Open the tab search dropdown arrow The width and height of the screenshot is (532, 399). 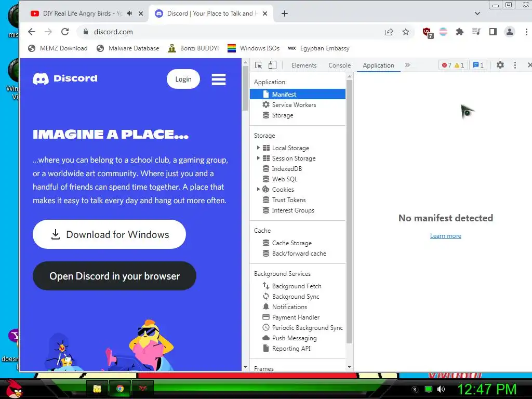click(477, 14)
